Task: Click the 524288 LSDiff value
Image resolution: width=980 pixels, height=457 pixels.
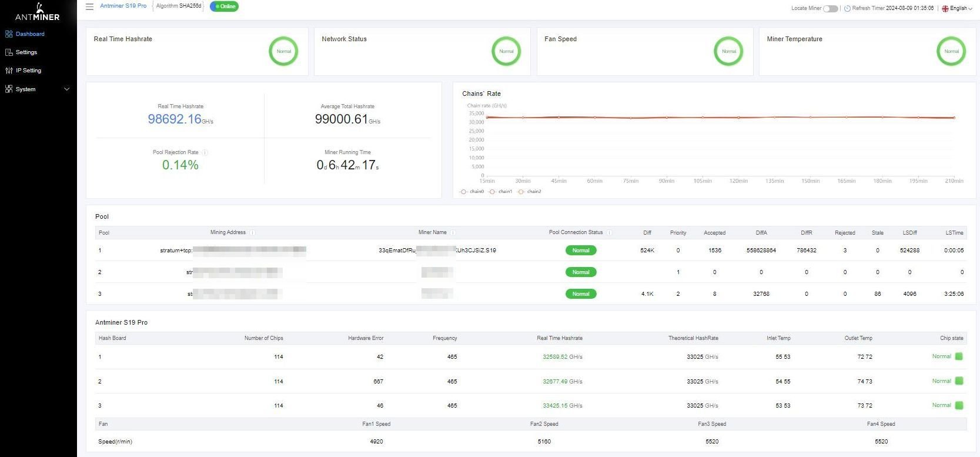Action: point(909,251)
